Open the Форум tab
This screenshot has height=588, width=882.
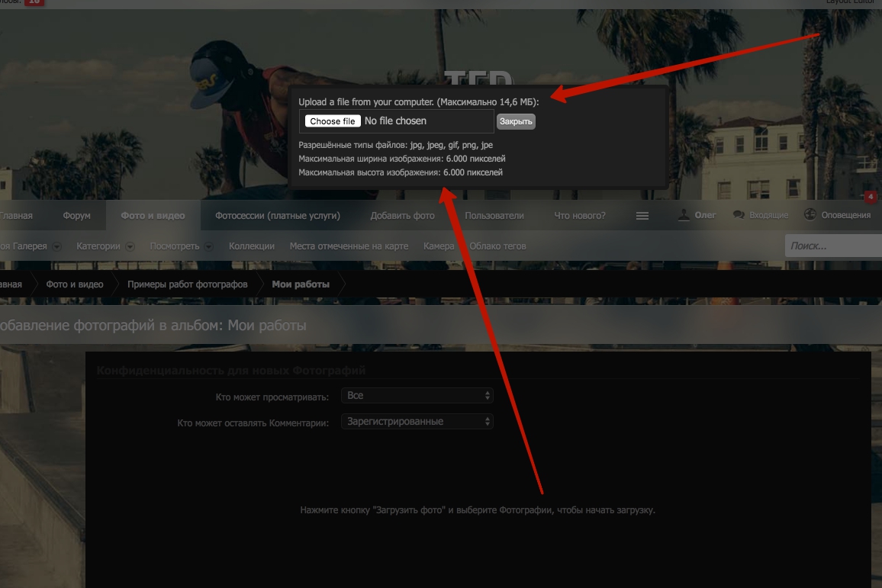coord(77,216)
